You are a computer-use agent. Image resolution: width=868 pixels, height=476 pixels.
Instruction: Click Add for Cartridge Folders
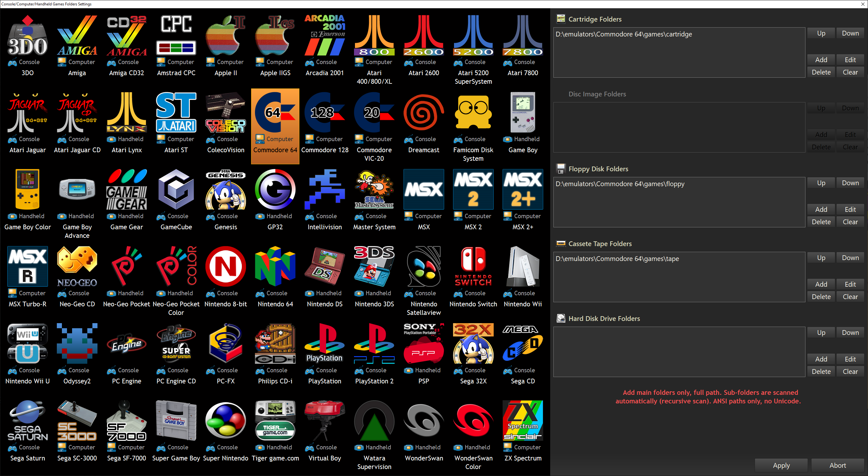click(x=821, y=60)
